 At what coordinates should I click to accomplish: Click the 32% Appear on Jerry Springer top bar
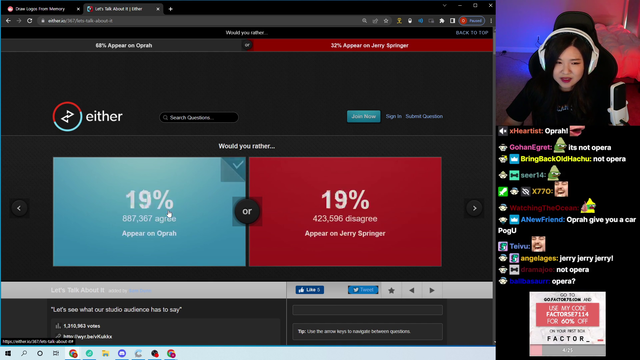pos(370,45)
